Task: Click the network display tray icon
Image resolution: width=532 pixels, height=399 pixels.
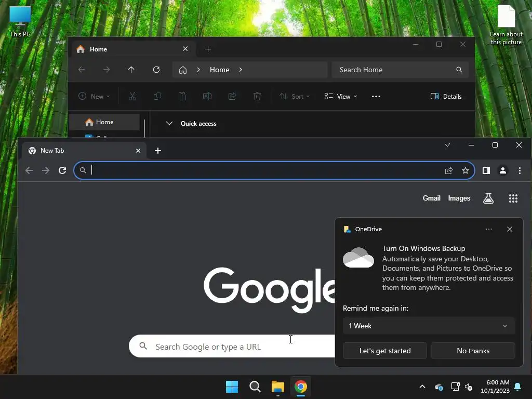Action: [455, 387]
